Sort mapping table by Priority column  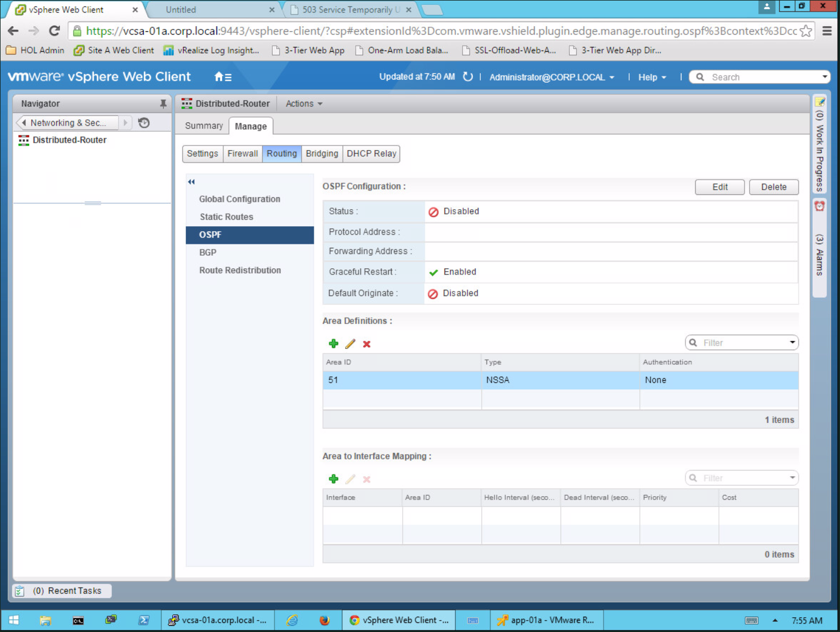(x=679, y=497)
